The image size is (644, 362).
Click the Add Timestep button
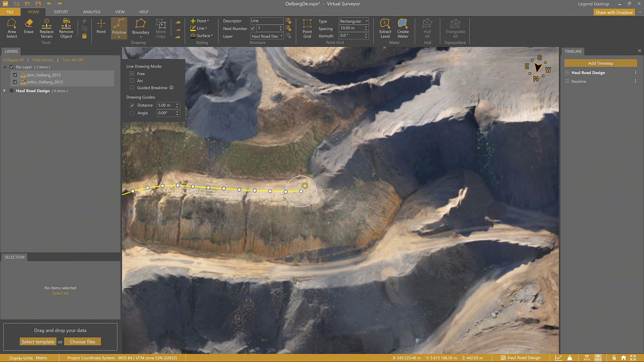[x=600, y=63]
